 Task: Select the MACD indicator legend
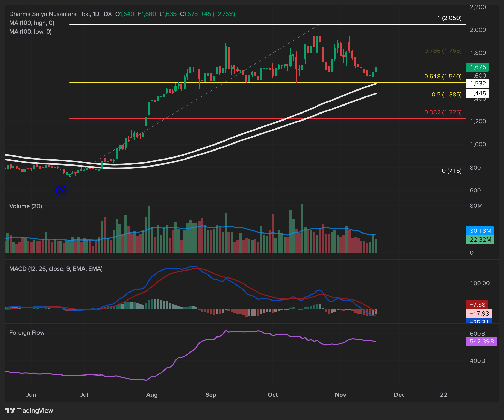56,269
